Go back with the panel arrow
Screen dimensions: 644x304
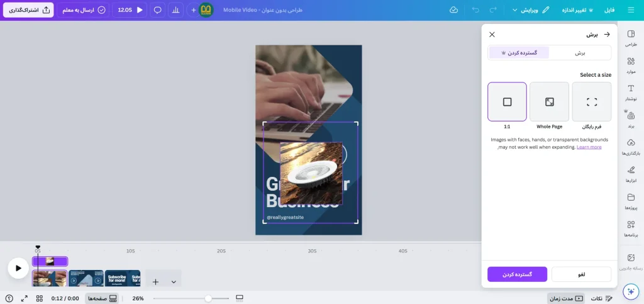[607, 35]
